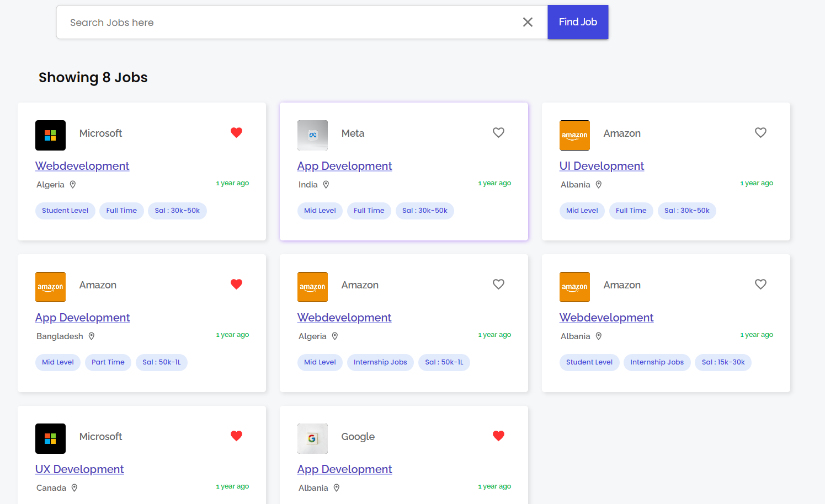Click India location text
The image size is (825, 504).
(308, 185)
